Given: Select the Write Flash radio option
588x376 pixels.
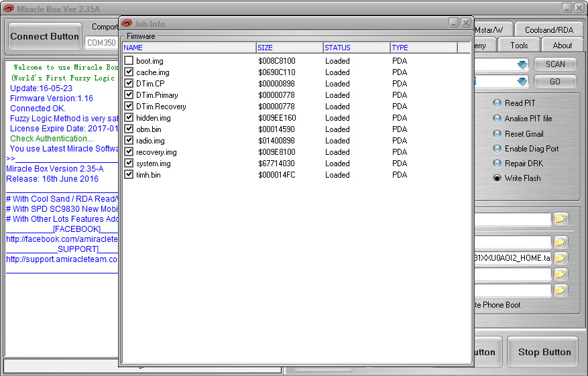Looking at the screenshot, I should tap(497, 178).
